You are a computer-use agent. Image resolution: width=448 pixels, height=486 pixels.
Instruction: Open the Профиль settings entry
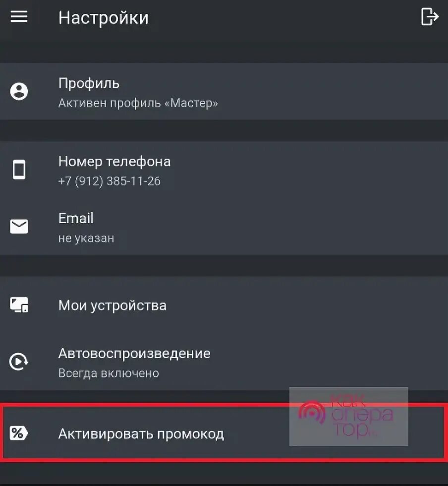(224, 91)
